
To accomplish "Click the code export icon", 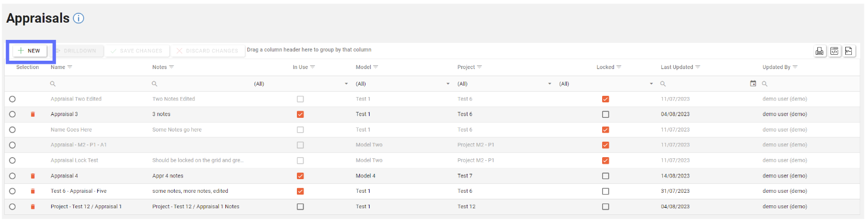I will click(x=834, y=51).
